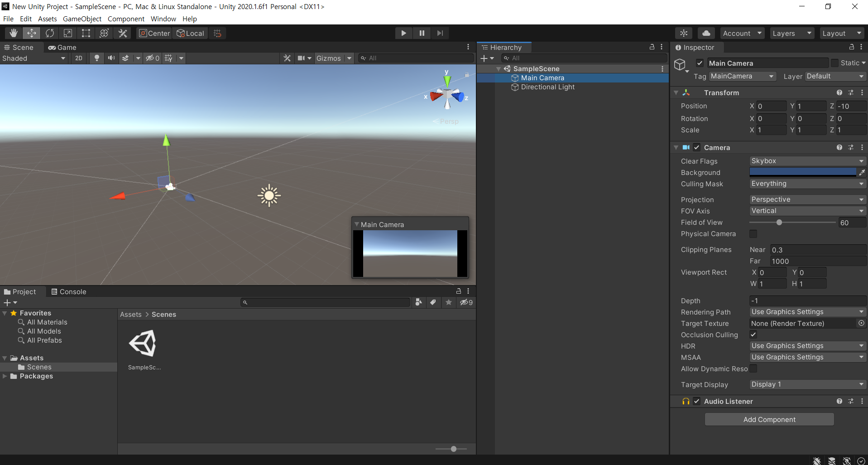Toggle the grid snapping icon
This screenshot has height=465, width=868.
(217, 33)
